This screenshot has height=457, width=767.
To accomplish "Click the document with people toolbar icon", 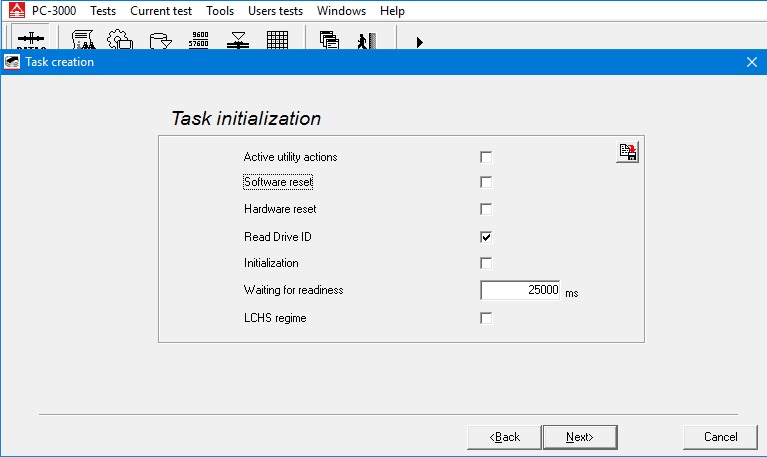I will 84,40.
